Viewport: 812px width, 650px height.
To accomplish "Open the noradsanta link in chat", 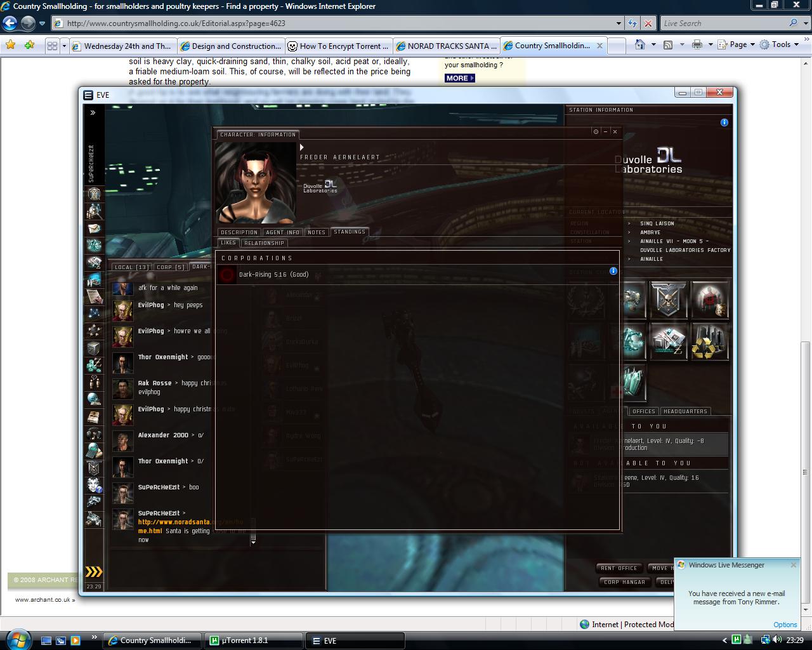I will [191, 526].
